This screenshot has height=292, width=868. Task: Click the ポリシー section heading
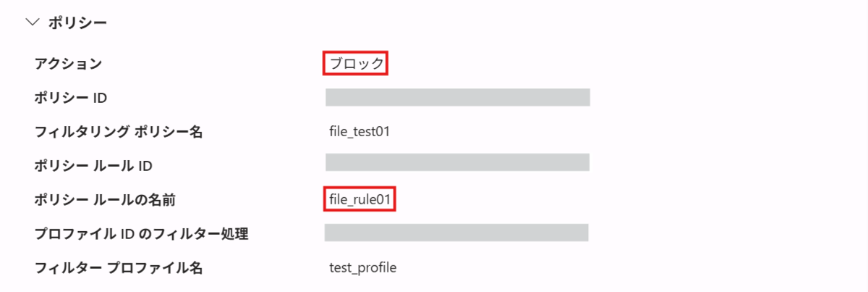point(77,23)
